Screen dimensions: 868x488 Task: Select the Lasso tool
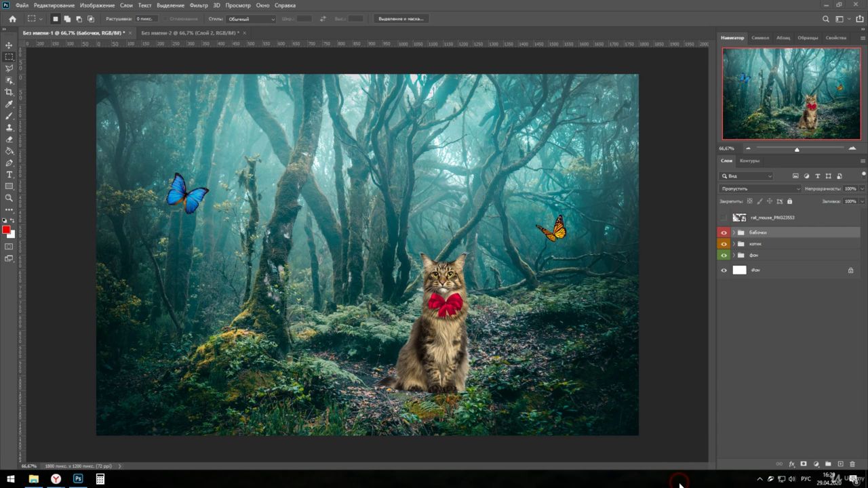tap(9, 68)
